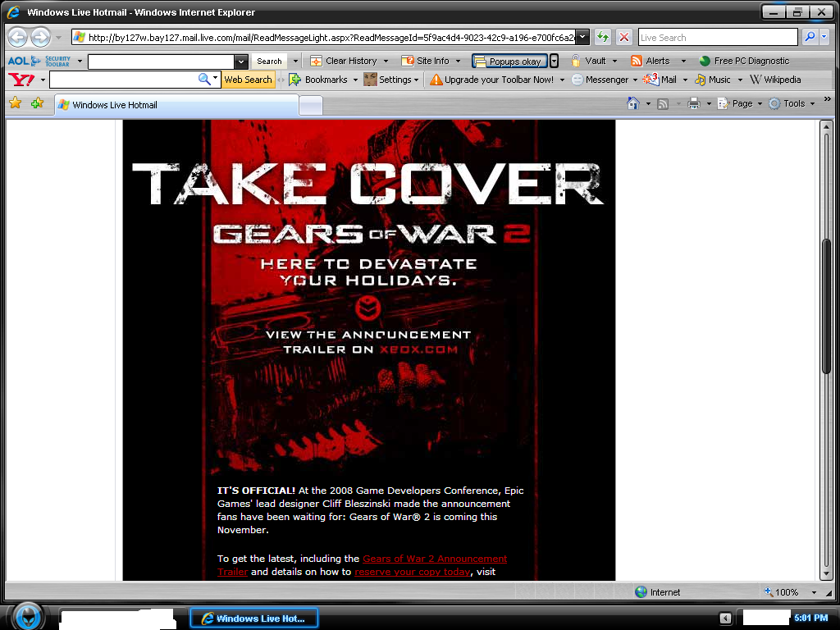This screenshot has height=630, width=840.
Task: Follow the reserve your copy today link
Action: click(413, 572)
